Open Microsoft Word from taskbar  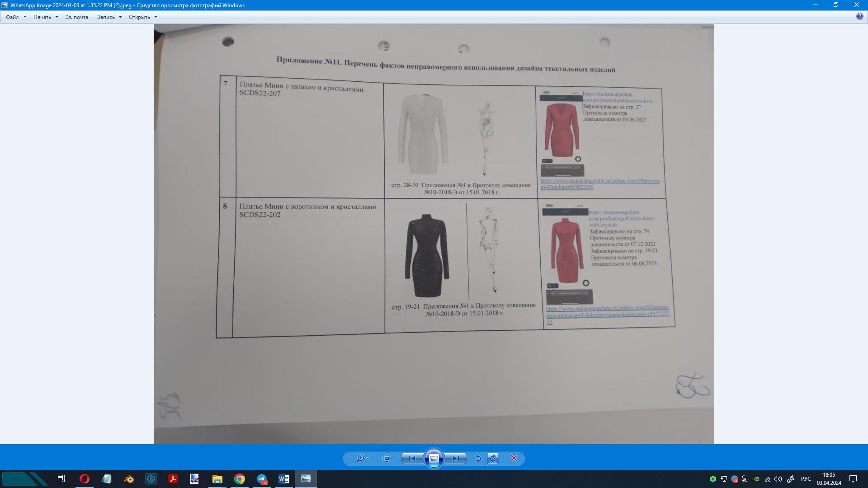(x=283, y=479)
